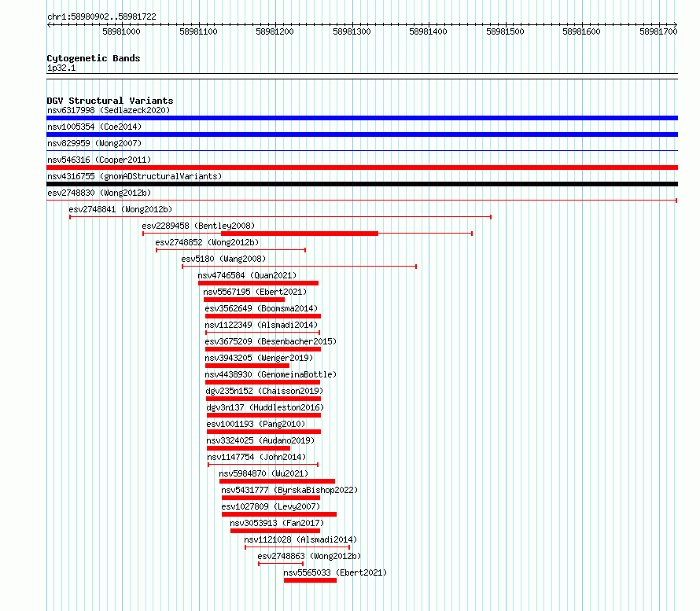Click the nsv6317998 (Sedlazeck2020) label

(109, 110)
